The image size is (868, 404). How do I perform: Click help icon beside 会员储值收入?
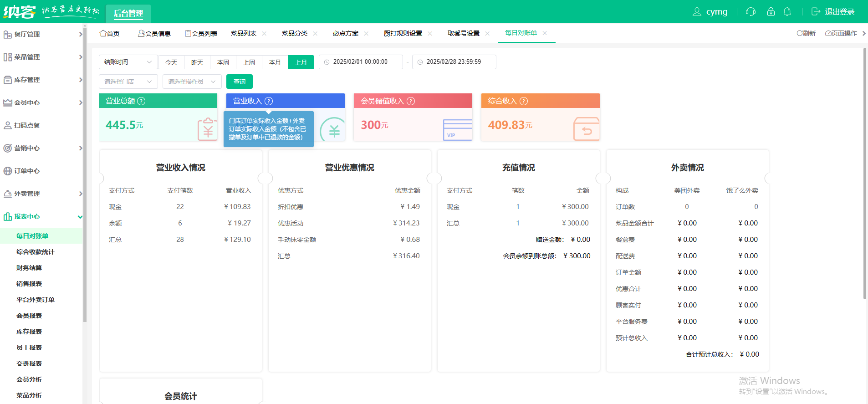click(411, 101)
